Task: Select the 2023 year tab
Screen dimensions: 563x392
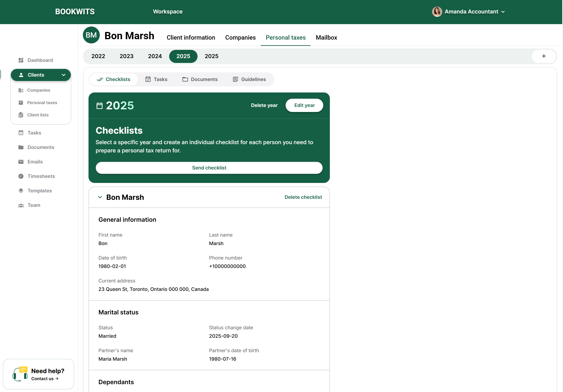Action: tap(127, 56)
